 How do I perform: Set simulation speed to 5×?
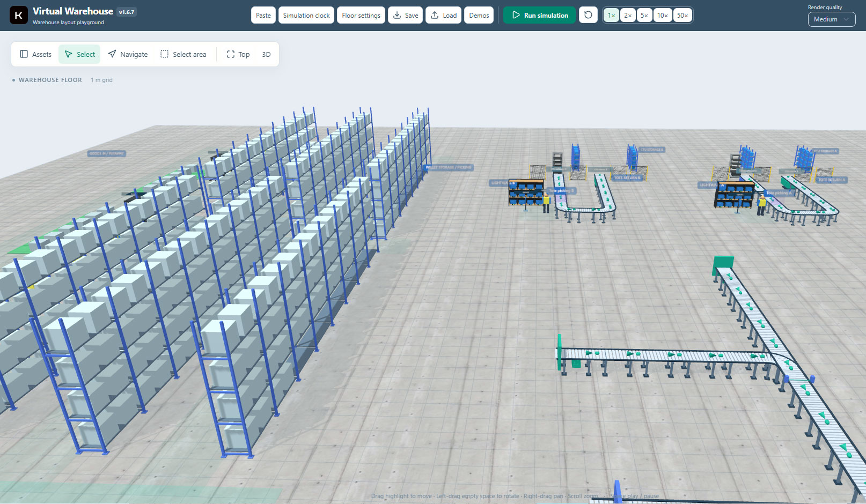(x=644, y=15)
